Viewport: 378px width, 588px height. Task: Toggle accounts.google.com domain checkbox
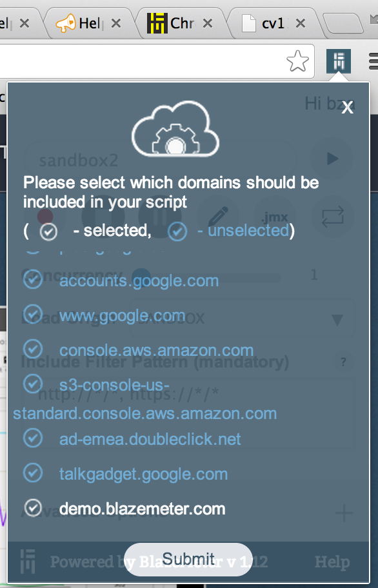pyautogui.click(x=33, y=279)
